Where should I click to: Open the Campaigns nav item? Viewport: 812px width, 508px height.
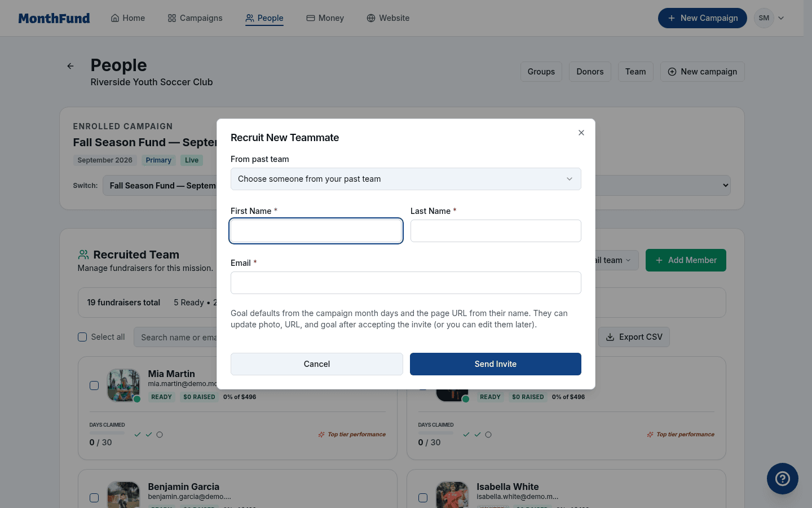coord(195,18)
